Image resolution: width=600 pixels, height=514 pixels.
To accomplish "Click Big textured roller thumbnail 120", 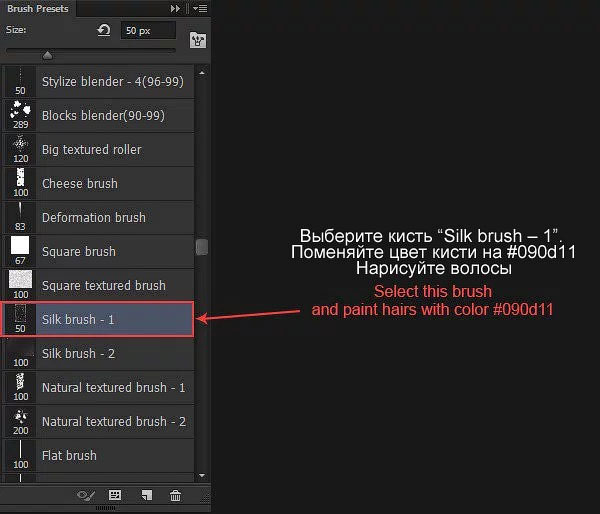I will (x=20, y=150).
